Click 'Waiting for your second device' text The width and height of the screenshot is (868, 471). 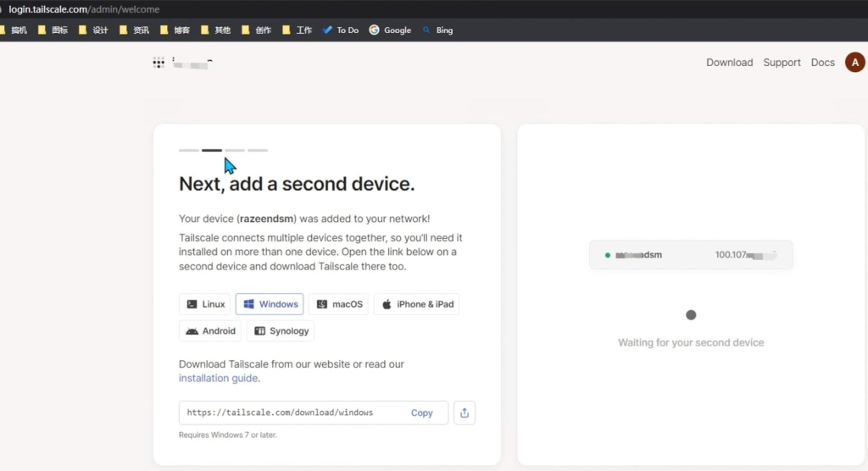691,342
